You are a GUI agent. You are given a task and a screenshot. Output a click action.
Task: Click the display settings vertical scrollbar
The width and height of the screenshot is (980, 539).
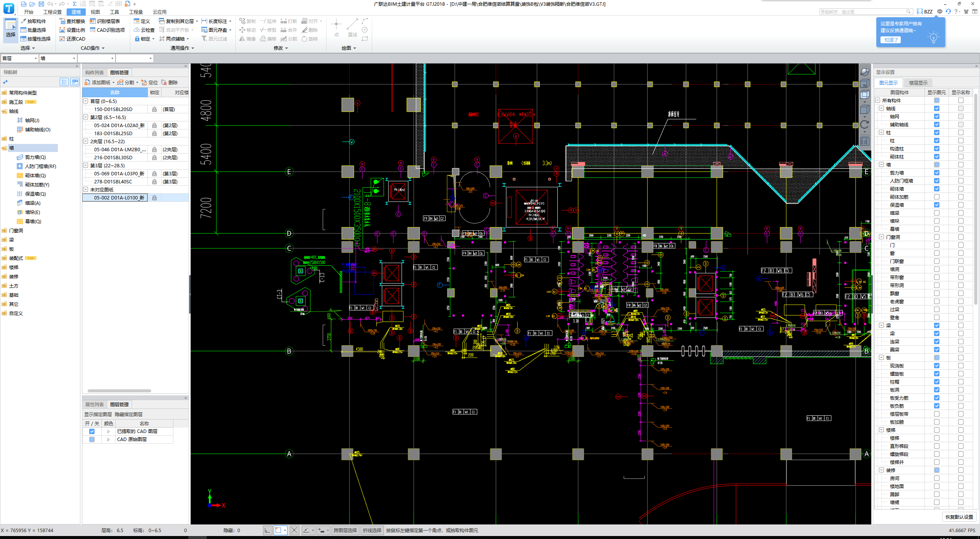(x=976, y=199)
